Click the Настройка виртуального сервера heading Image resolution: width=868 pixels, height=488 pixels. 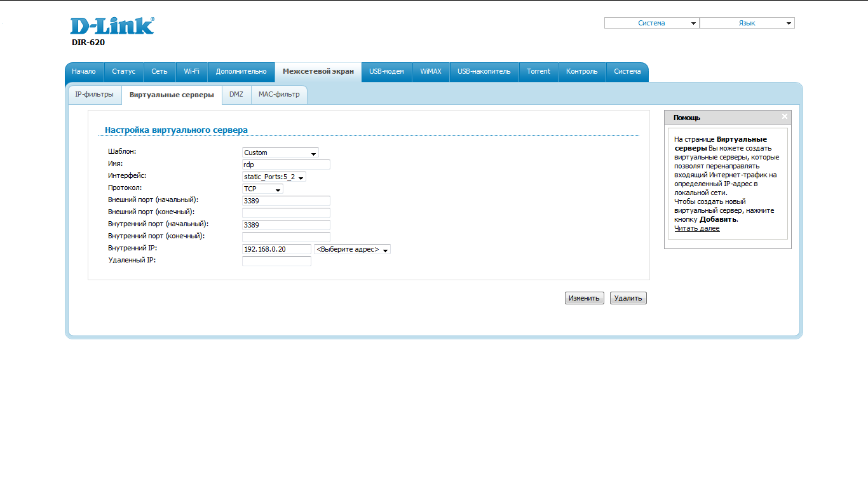click(x=176, y=130)
